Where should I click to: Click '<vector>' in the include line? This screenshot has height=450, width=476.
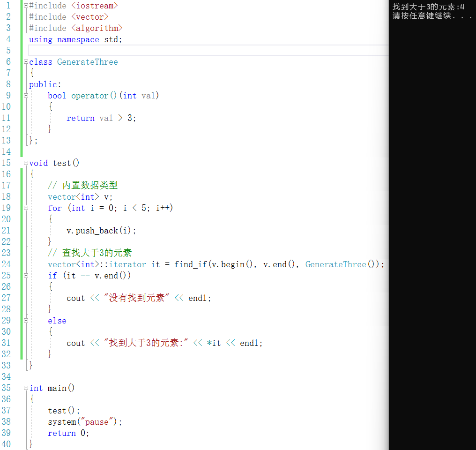point(90,17)
